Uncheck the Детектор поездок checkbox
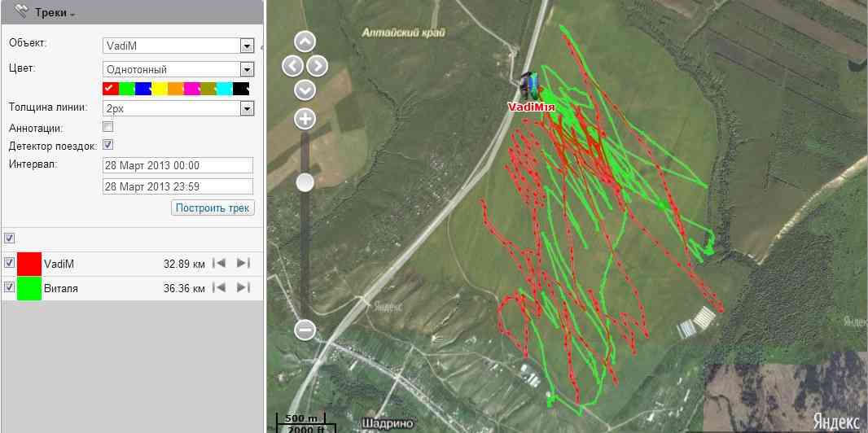Viewport: 868px width, 433px height. (x=107, y=145)
